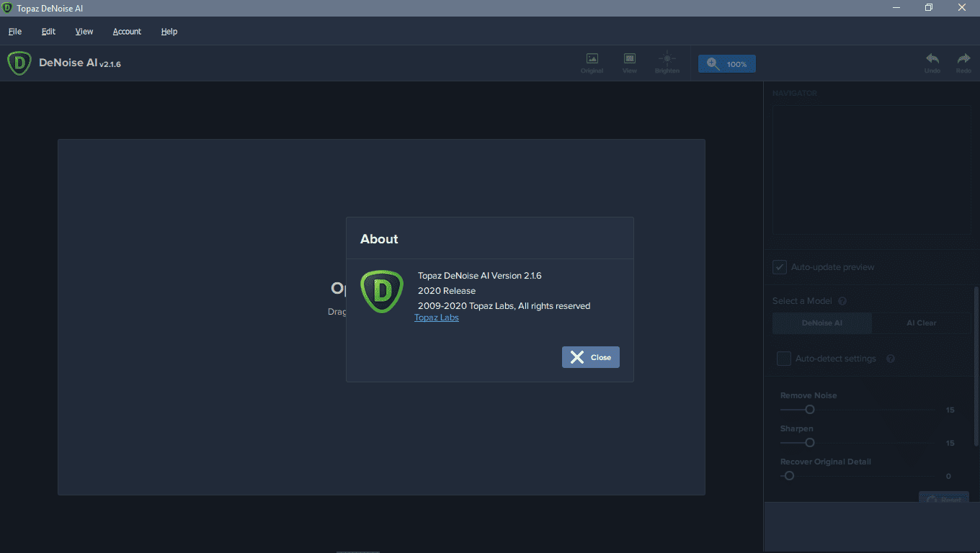Viewport: 980px width, 553px height.
Task: Click the Sharpen slider handle
Action: tap(809, 443)
